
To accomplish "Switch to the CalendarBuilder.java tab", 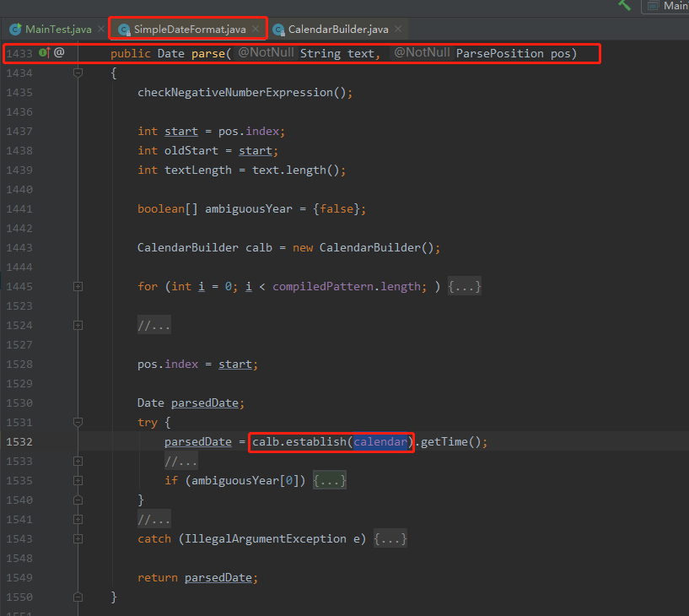I will pyautogui.click(x=337, y=30).
